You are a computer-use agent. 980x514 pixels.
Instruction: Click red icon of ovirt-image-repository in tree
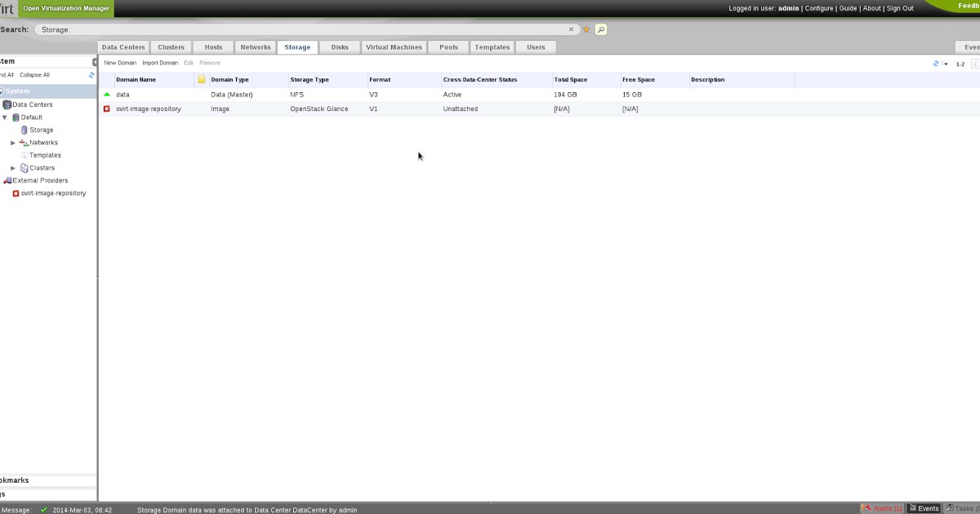16,193
